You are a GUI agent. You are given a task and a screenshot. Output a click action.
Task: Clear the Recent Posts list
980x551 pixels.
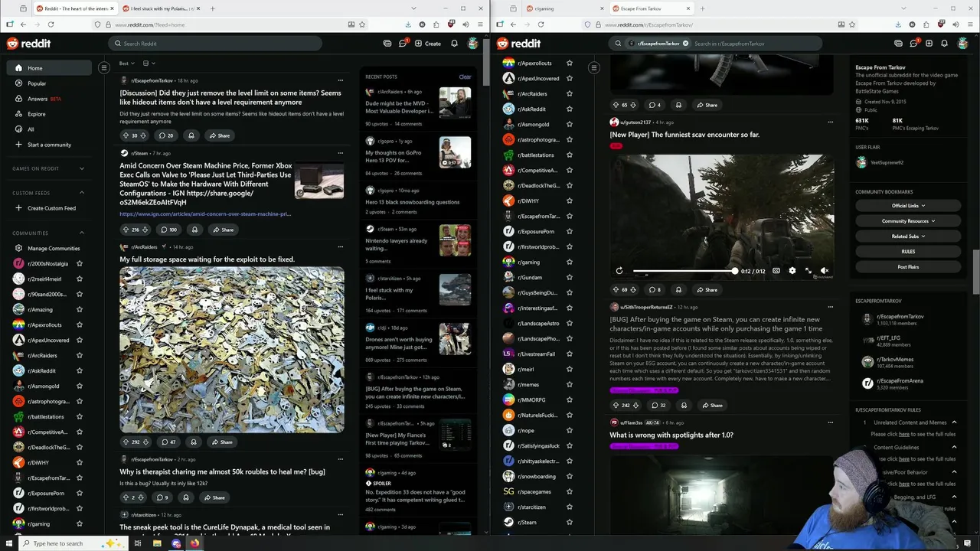coord(465,77)
